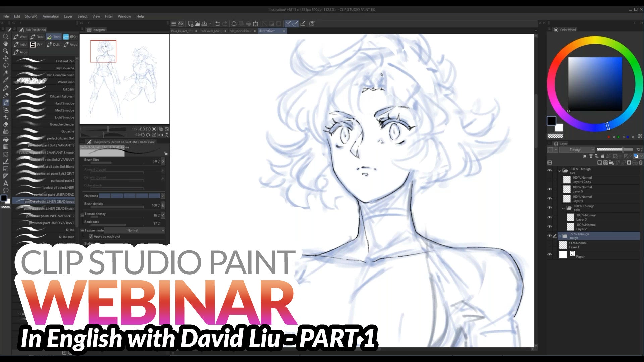The image size is (644, 362).
Task: Click the Lock Layer padlock icon
Action: (603, 156)
